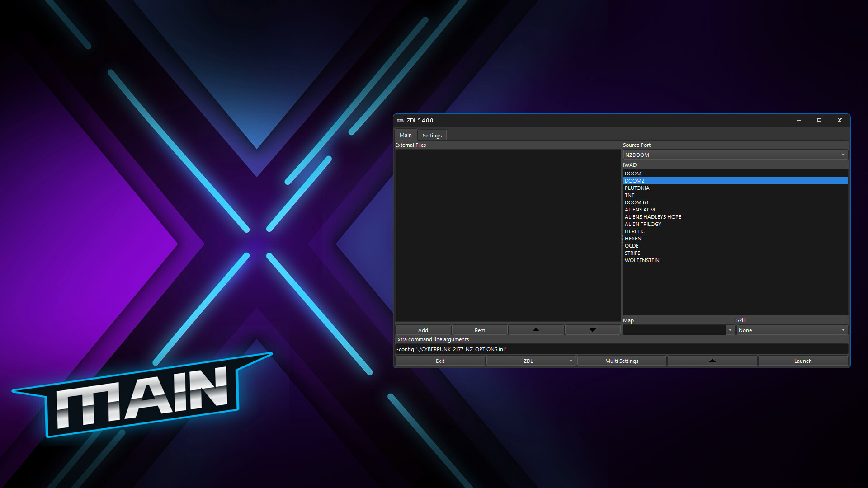The height and width of the screenshot is (488, 868).
Task: Click the list splitter handle beside HEXEN
Action: 623,238
